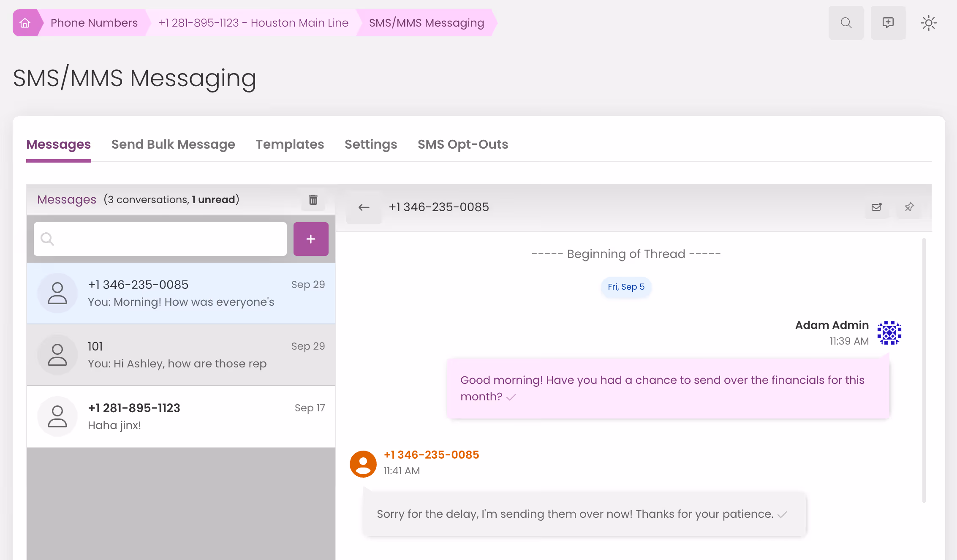Open the 101 conversation row
This screenshot has width=957, height=560.
181,355
